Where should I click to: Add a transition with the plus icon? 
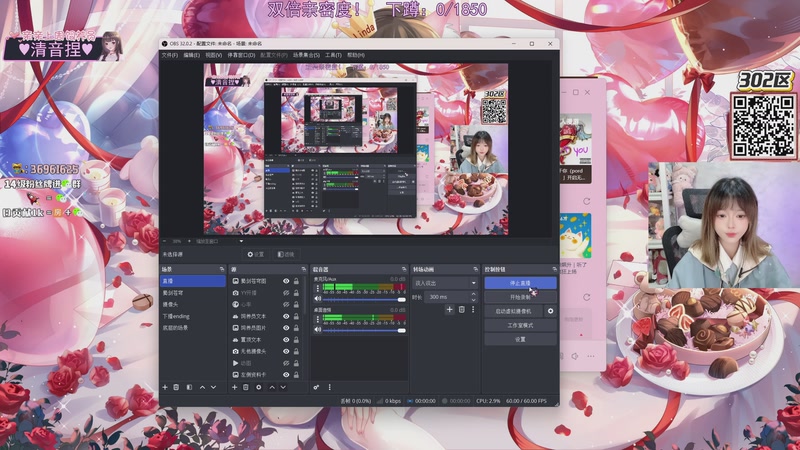pyautogui.click(x=449, y=309)
